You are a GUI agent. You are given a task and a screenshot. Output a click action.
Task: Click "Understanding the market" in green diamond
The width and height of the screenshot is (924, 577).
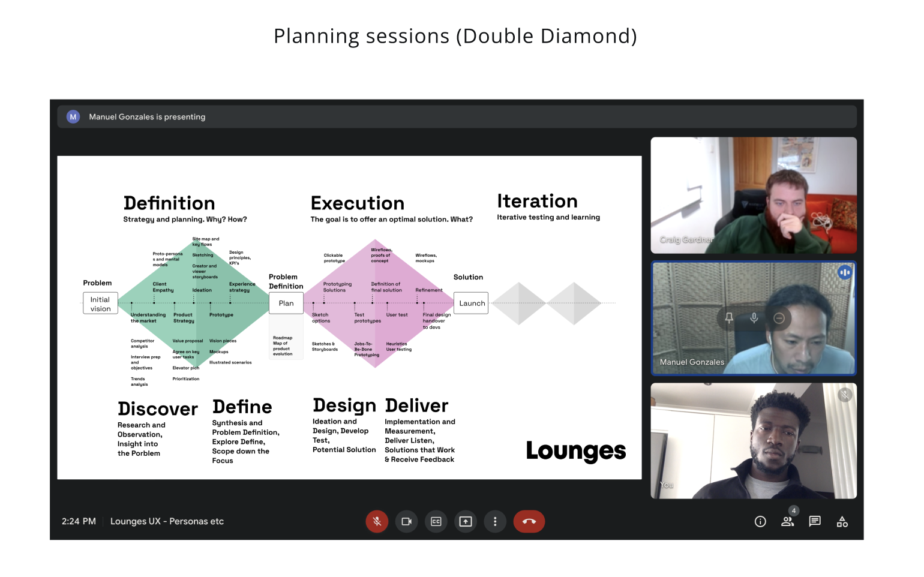tap(148, 318)
